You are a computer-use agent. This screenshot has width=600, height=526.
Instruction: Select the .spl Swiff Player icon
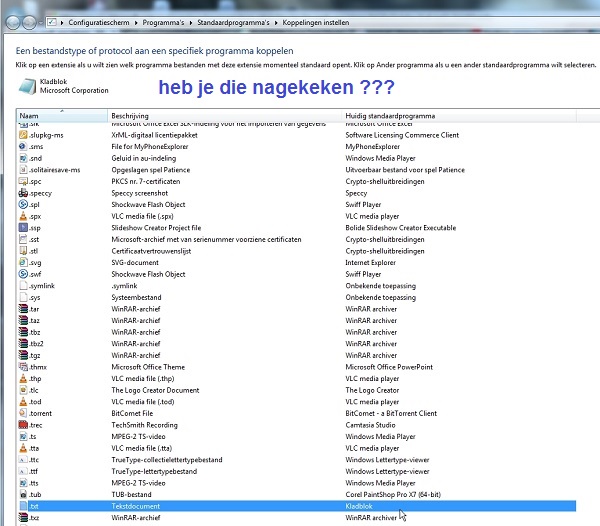[x=23, y=204]
